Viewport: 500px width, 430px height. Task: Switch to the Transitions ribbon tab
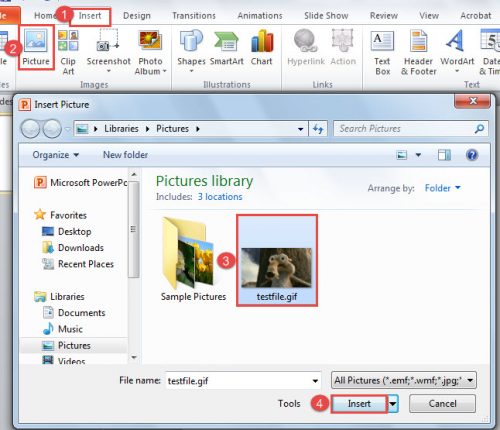tap(194, 16)
